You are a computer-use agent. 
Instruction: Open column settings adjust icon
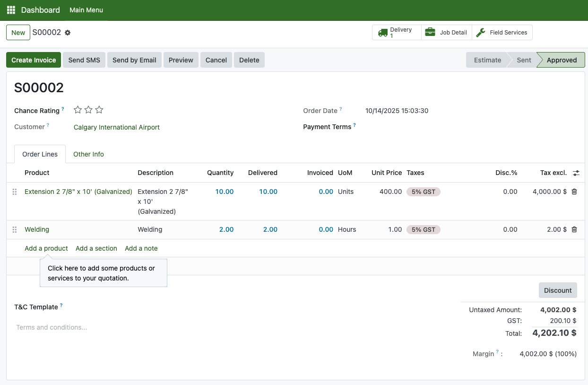coord(576,173)
